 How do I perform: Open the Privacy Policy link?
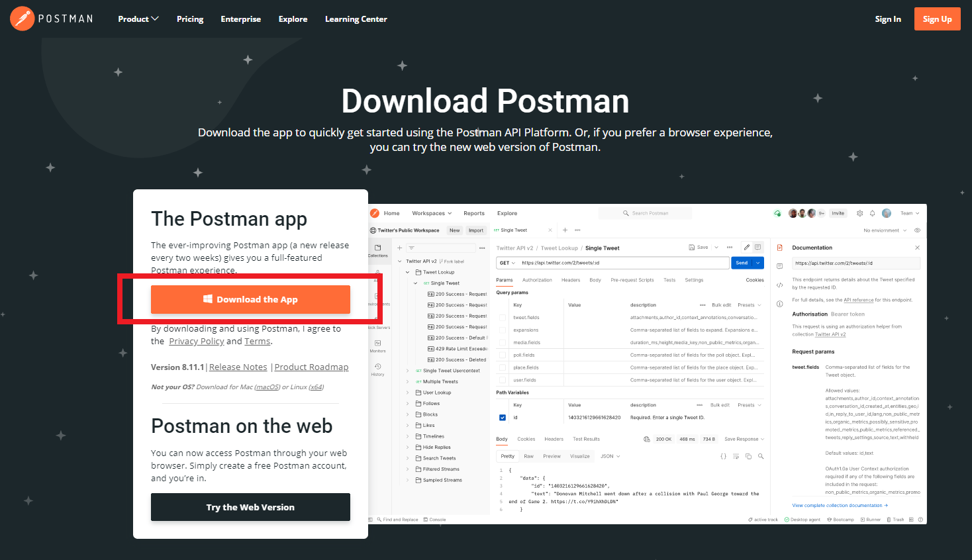[197, 342]
